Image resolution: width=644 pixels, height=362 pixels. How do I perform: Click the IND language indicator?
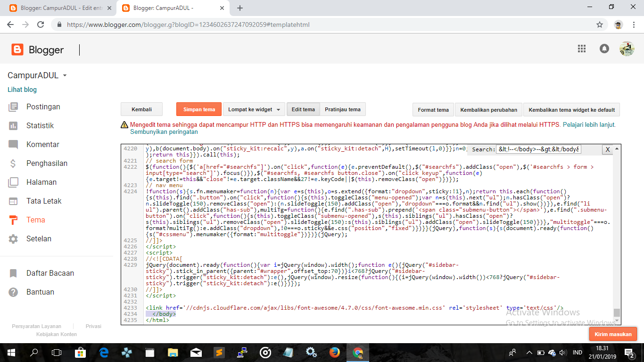577,353
